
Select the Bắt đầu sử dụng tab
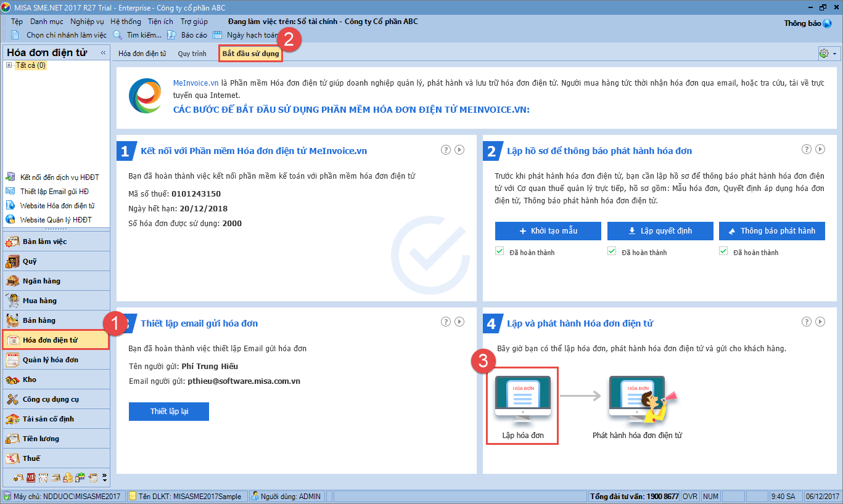coord(251,54)
